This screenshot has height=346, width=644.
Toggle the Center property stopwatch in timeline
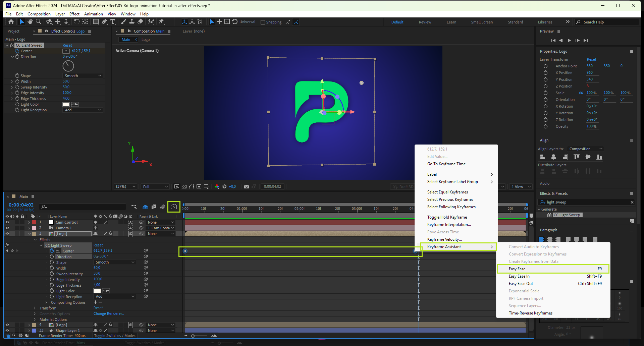(x=52, y=251)
